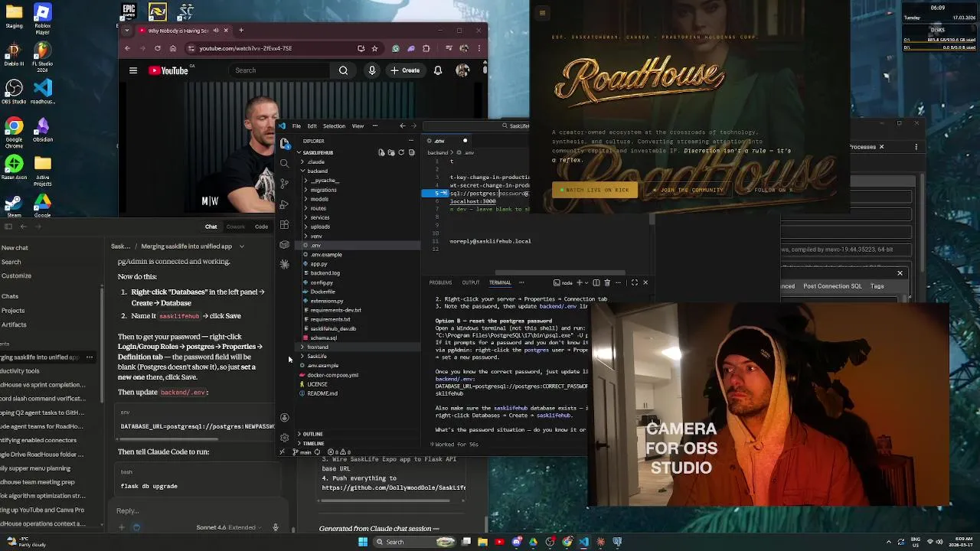This screenshot has height=551, width=980.
Task: Open the Extensions view in VS Code
Action: click(x=285, y=224)
